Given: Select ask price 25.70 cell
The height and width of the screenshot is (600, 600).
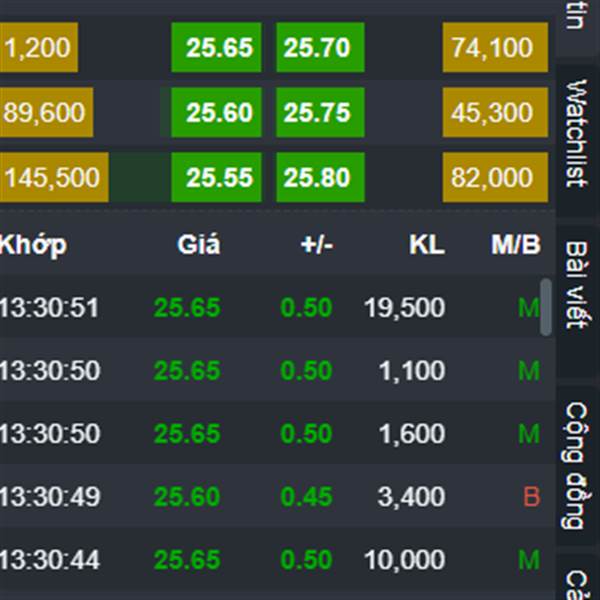Looking at the screenshot, I should pyautogui.click(x=320, y=47).
